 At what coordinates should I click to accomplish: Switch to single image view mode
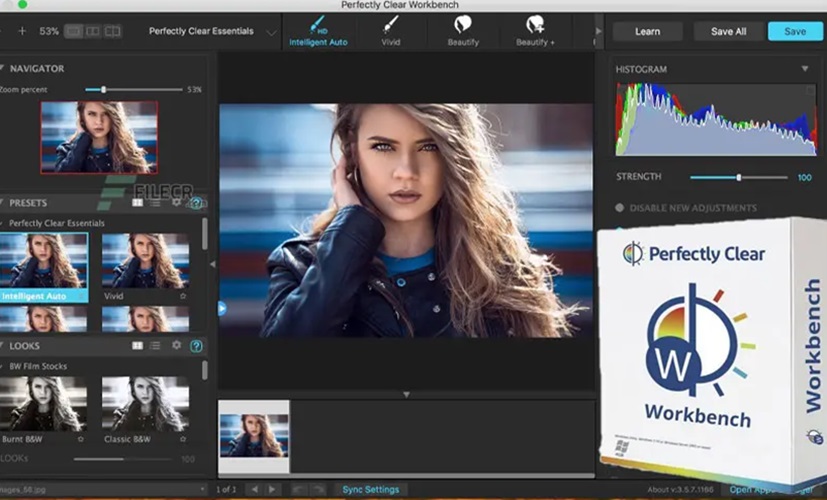pos(73,31)
